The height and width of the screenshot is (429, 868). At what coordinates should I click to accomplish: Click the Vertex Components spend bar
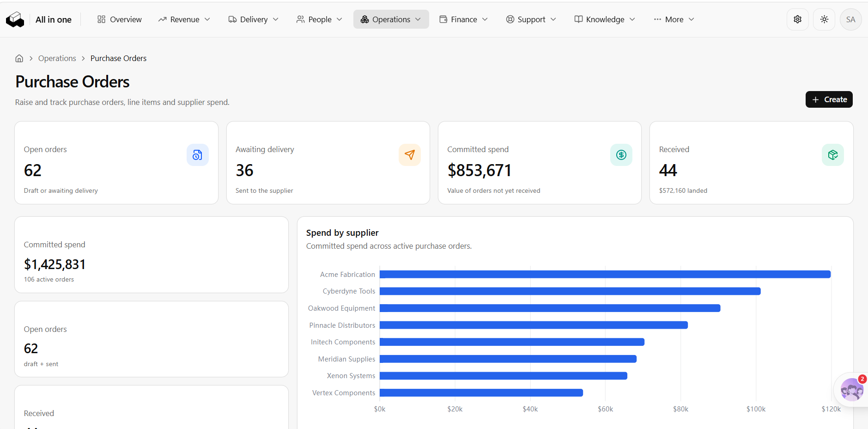pos(481,392)
